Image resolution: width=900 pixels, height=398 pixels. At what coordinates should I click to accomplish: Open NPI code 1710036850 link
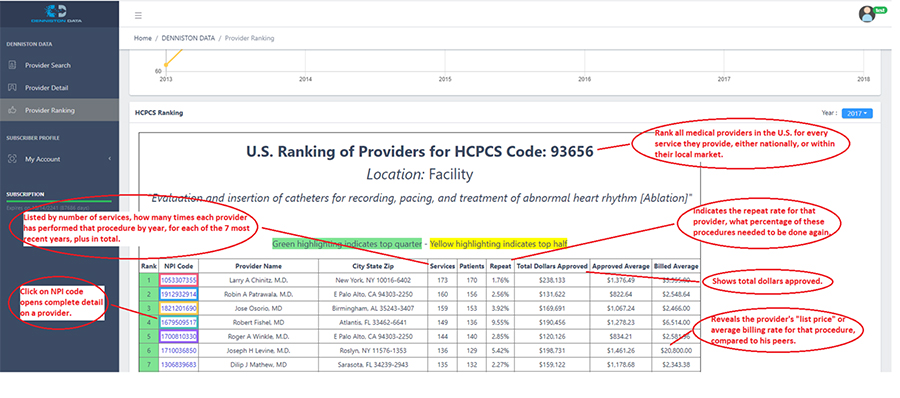179,350
